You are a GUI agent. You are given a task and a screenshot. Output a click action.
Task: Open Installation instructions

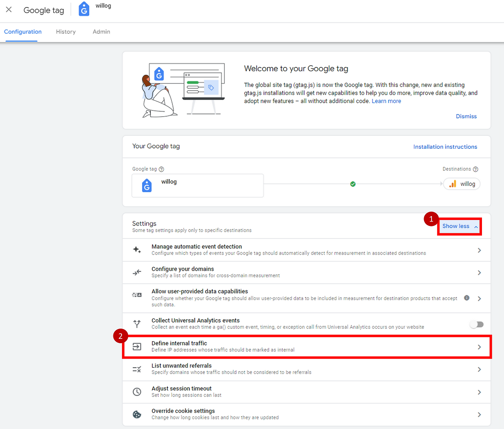pyautogui.click(x=445, y=147)
